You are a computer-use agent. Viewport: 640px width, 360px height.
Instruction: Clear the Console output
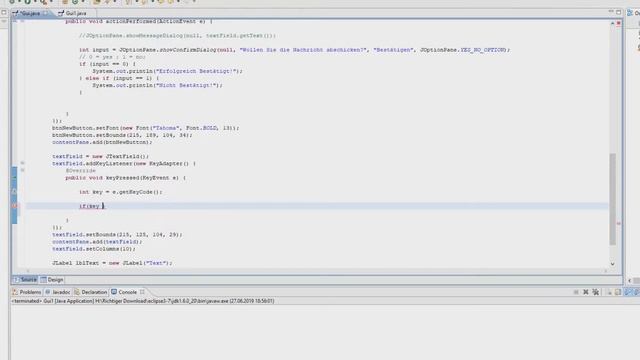click(x=609, y=292)
